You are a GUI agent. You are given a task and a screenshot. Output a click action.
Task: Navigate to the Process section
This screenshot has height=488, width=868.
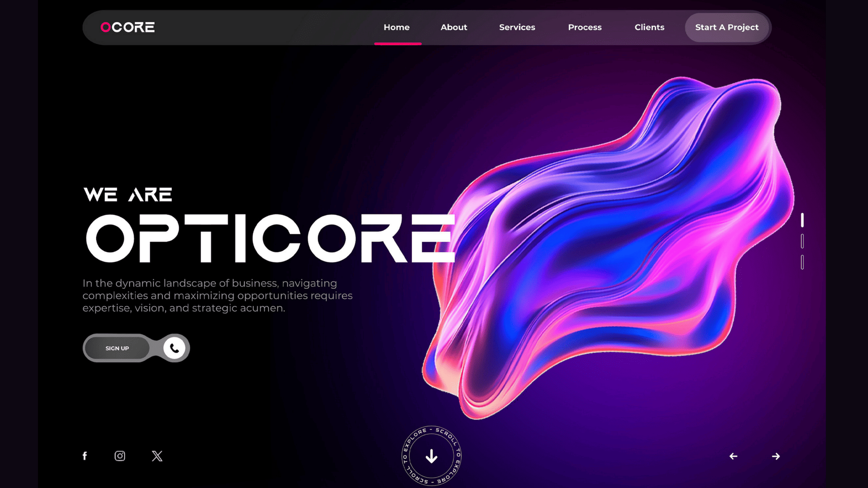pyautogui.click(x=585, y=27)
